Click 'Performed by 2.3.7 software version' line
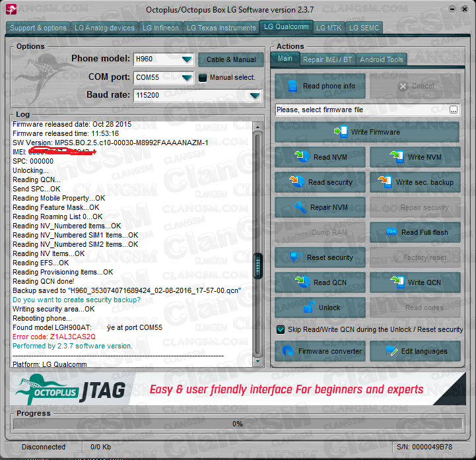The image size is (476, 460). [x=73, y=346]
